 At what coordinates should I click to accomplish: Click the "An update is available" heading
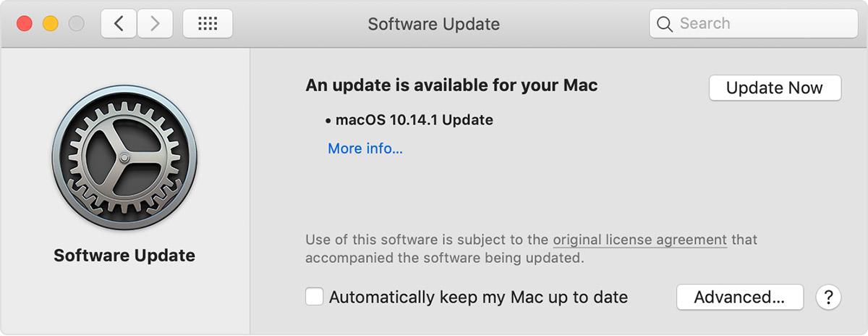451,85
